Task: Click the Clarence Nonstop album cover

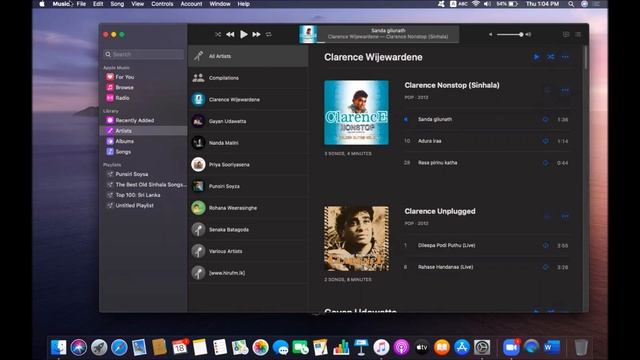Action: (356, 113)
